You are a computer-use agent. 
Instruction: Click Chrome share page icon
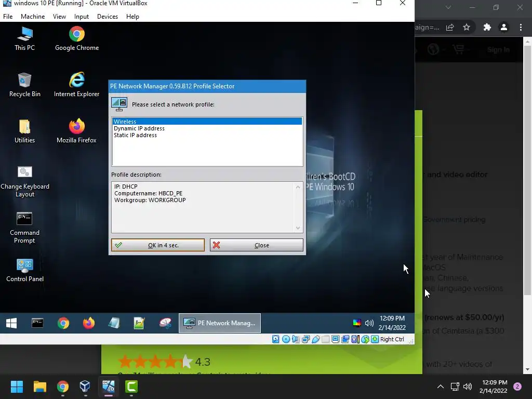tap(450, 27)
